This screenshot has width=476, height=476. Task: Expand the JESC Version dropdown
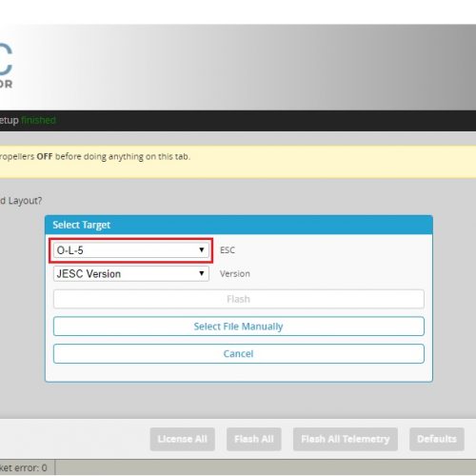pos(131,273)
